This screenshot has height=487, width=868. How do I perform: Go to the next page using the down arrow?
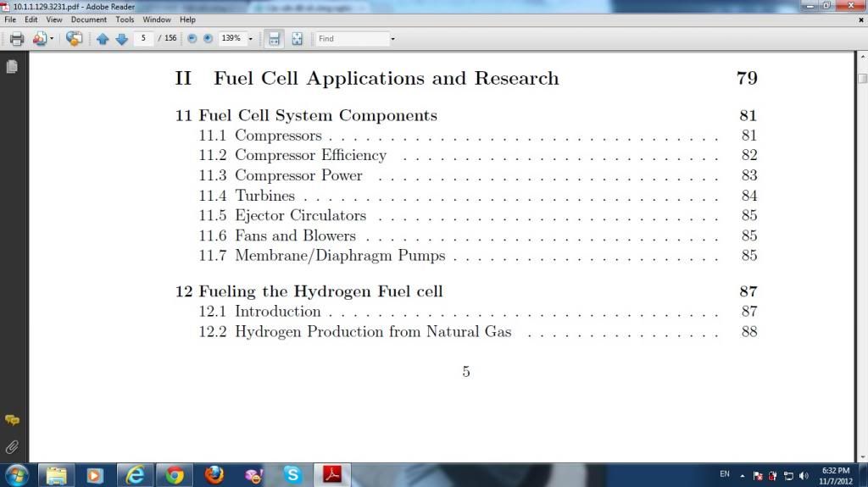click(121, 39)
